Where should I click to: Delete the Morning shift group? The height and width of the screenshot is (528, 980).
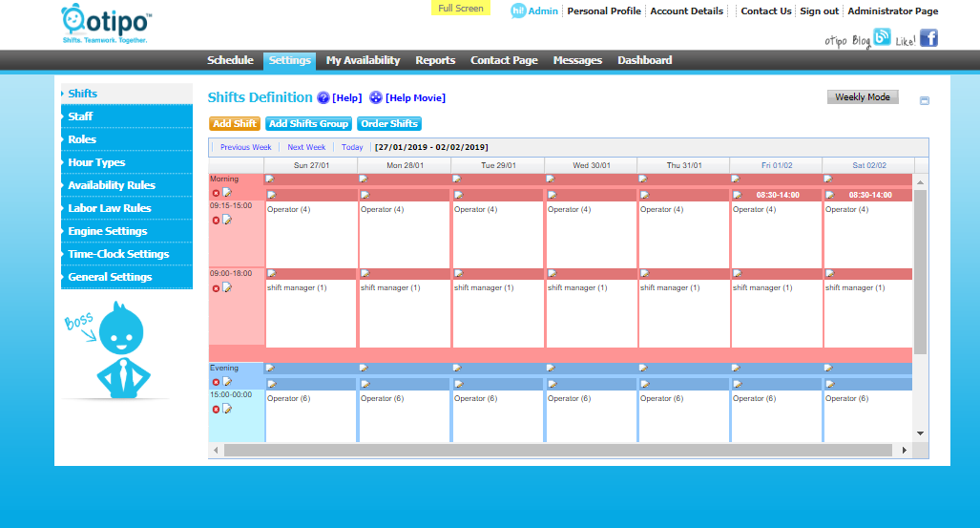[216, 193]
